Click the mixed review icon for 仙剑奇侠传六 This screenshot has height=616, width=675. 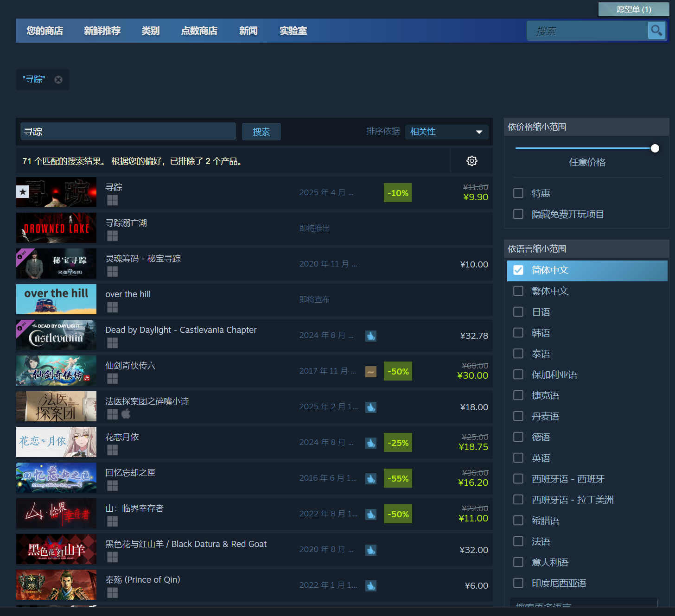pyautogui.click(x=371, y=372)
